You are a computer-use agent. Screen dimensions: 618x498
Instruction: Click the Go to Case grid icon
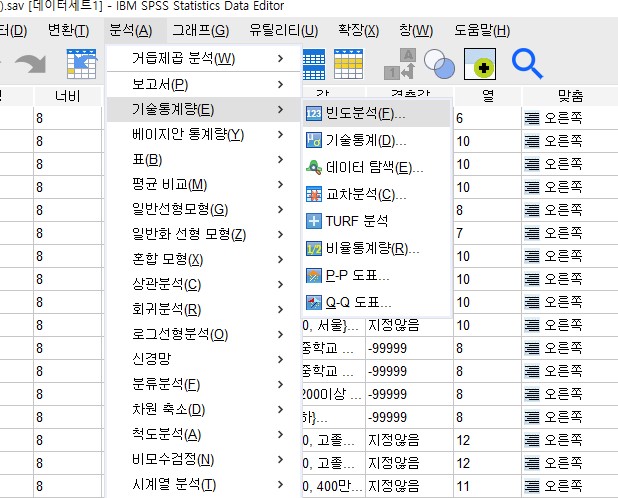pyautogui.click(x=82, y=64)
